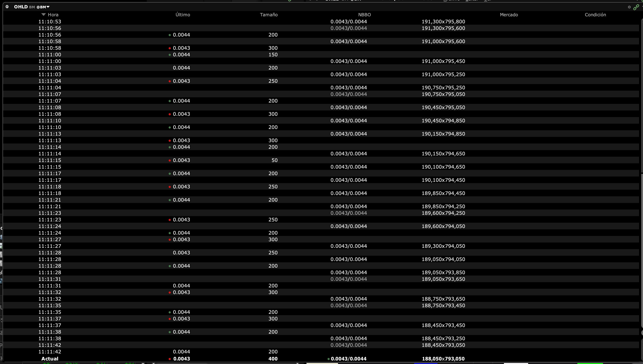Select the 0.0043 price at 11:11:23
This screenshot has height=364, width=643.
coord(181,220)
